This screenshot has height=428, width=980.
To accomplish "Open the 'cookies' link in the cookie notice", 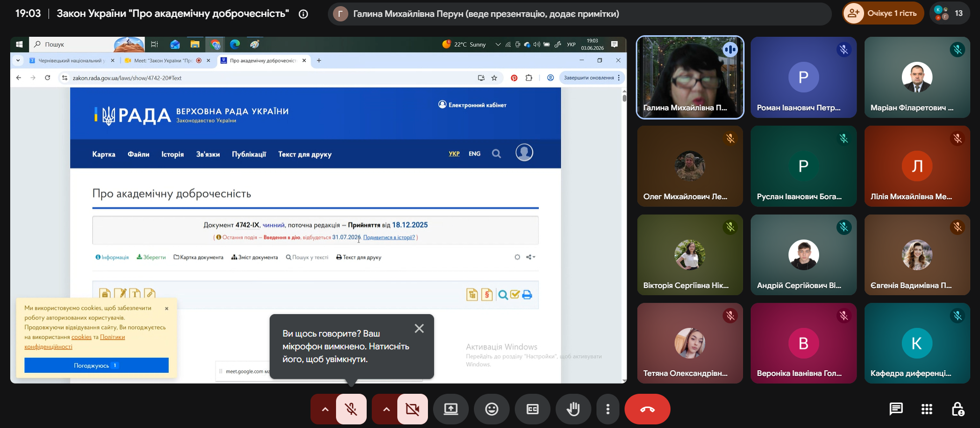I will tap(82, 337).
